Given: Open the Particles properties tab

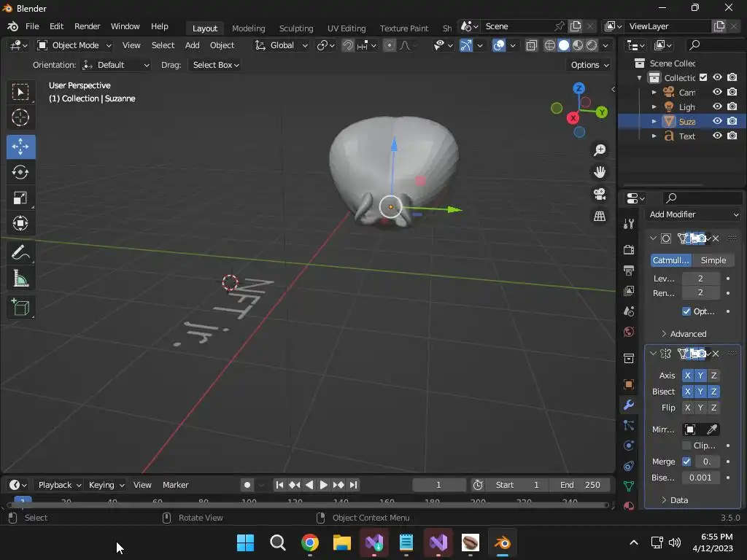Looking at the screenshot, I should coord(629,425).
